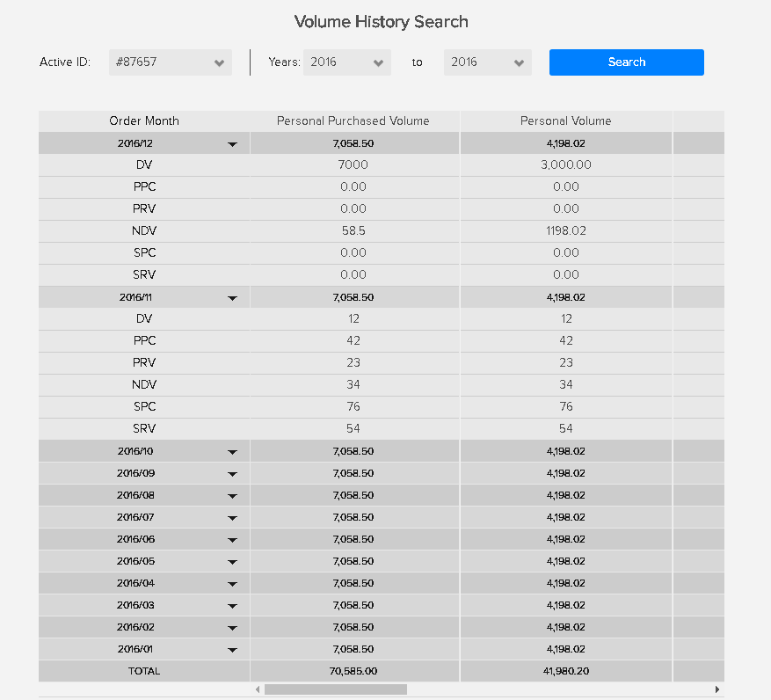Screen dimensions: 771x700
Task: Open the ending year dropdown
Action: (487, 62)
